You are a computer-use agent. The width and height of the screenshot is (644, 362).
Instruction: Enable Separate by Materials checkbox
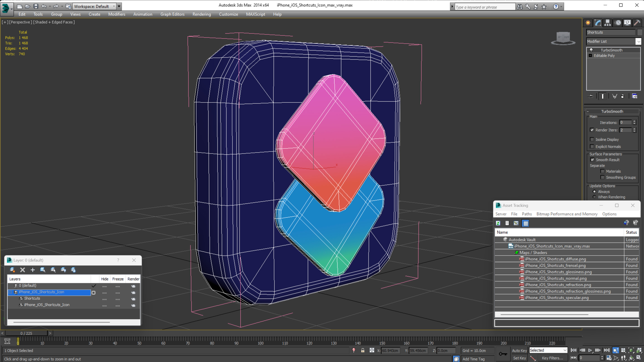[602, 171]
